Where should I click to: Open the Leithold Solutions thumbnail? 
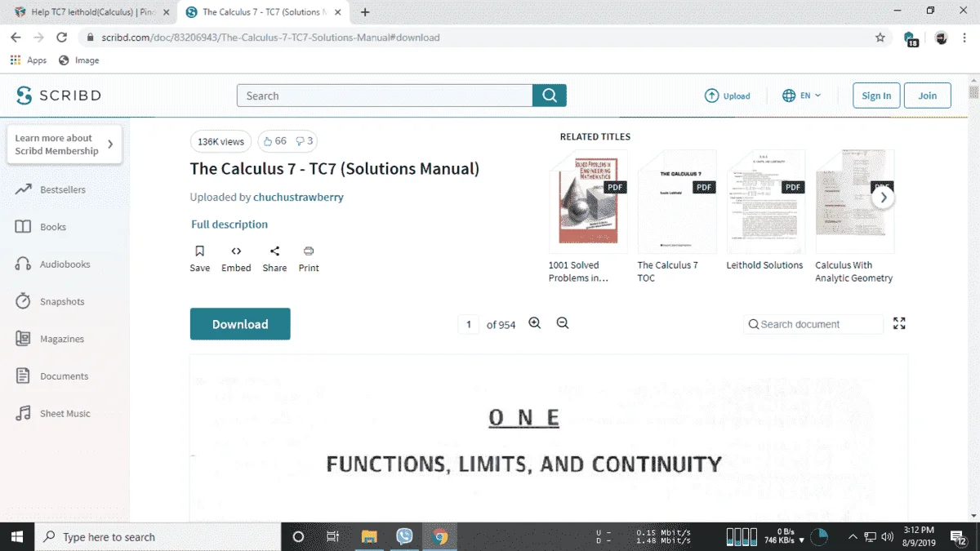766,202
